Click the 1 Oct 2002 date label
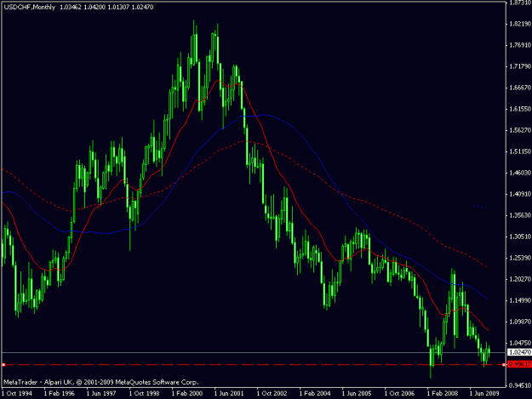The width and height of the screenshot is (532, 399). [x=272, y=394]
